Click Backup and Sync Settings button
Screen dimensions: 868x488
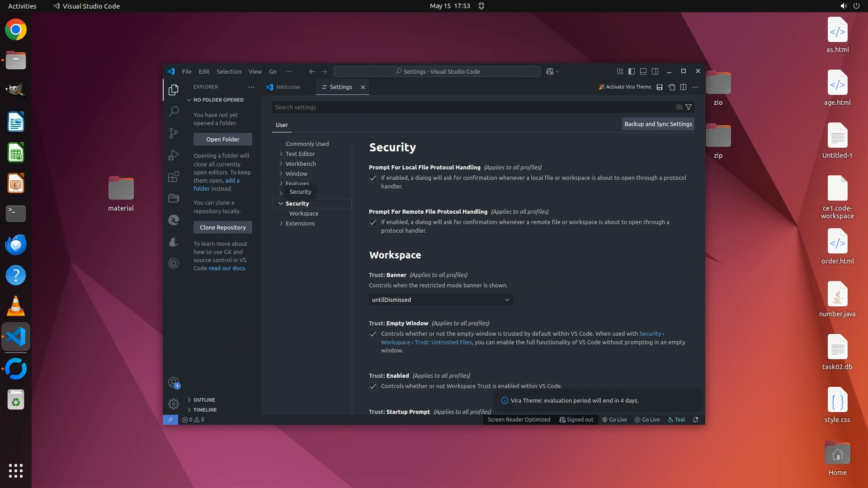(x=658, y=124)
